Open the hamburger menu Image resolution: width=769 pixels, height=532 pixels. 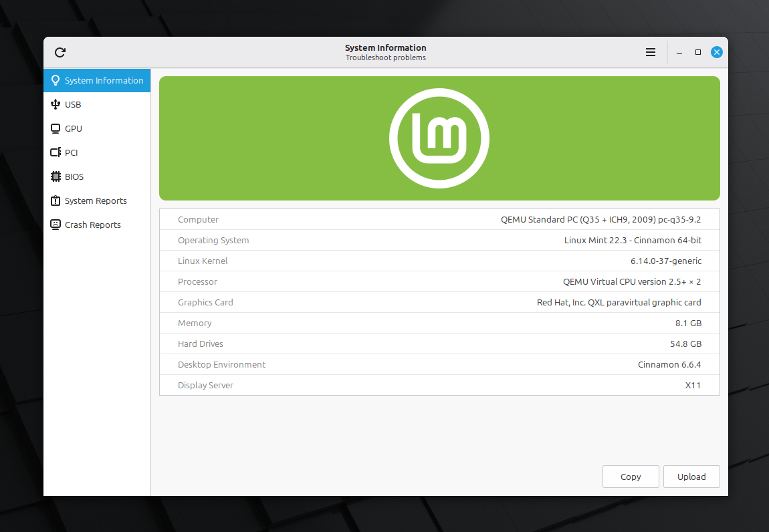click(650, 51)
